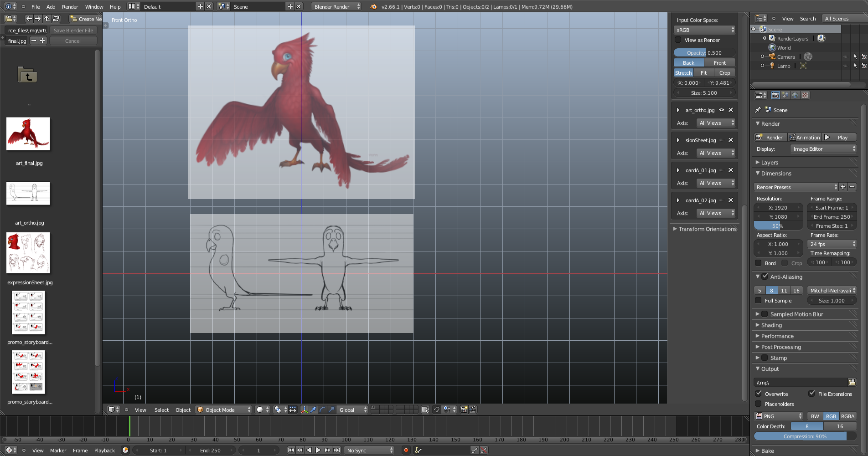Adjust the Compression 90% slider
This screenshot has width=868, height=456.
(x=805, y=436)
